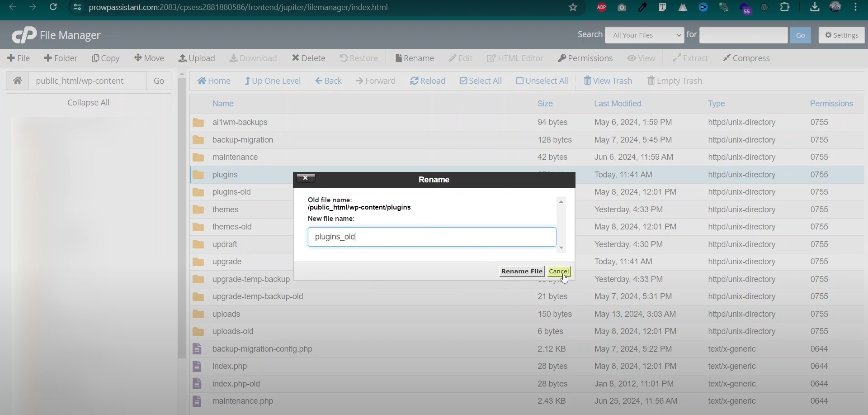Image resolution: width=868 pixels, height=415 pixels.
Task: Open Permissions for the selected folder
Action: (x=585, y=58)
